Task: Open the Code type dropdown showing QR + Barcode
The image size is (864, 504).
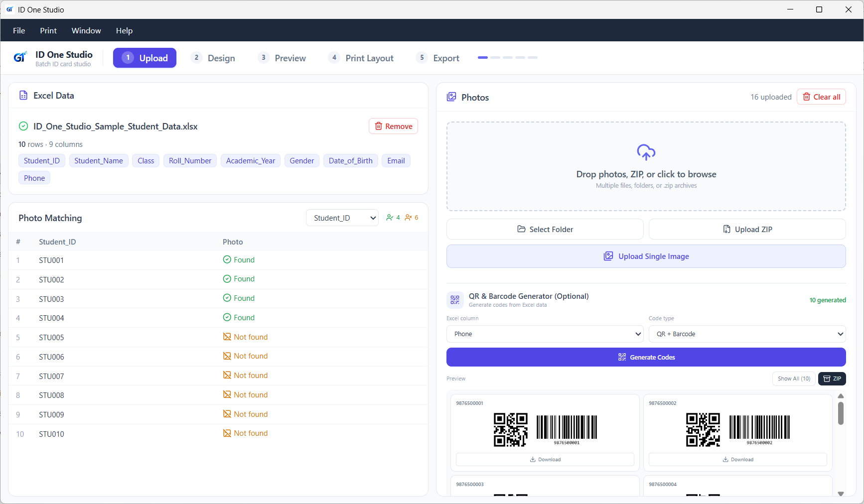Action: tap(747, 334)
